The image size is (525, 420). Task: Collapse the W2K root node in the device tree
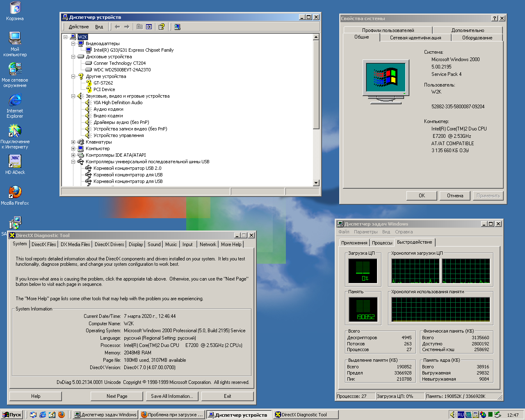click(66, 37)
